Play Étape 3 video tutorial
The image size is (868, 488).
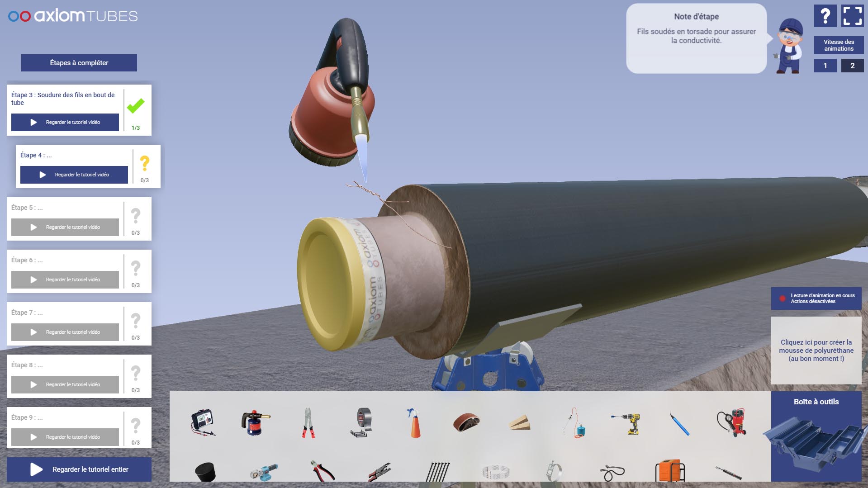(65, 122)
